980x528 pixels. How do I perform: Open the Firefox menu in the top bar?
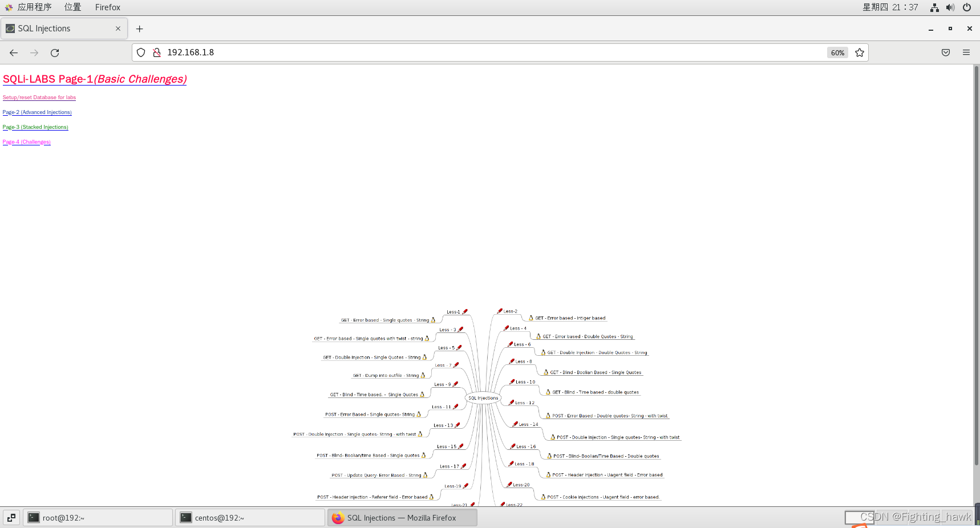click(108, 7)
